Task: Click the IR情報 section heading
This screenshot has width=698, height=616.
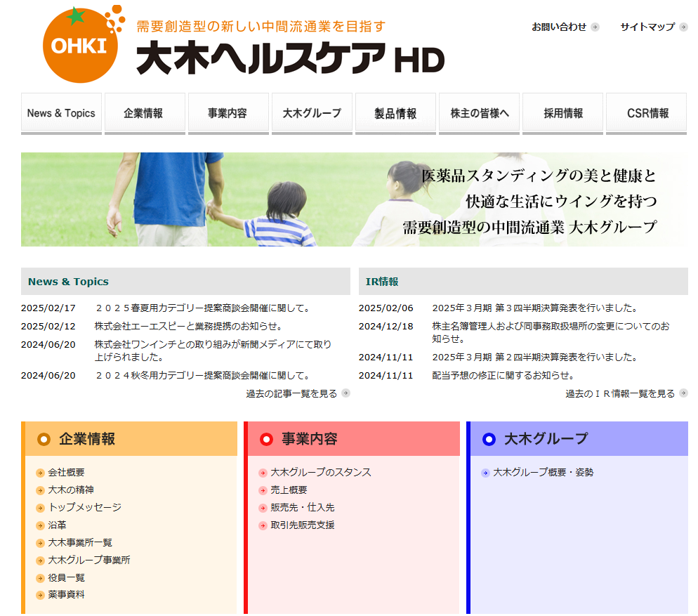Action: 382,282
